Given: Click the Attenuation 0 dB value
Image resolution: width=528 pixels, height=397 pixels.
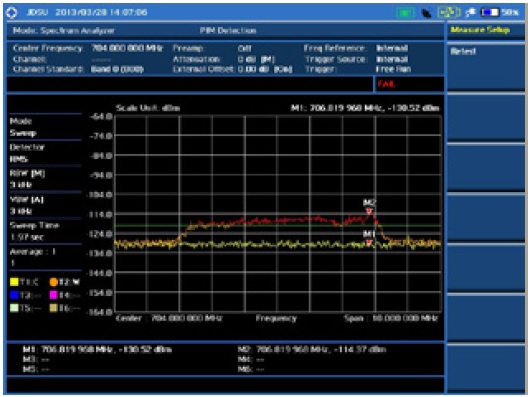Looking at the screenshot, I should (x=256, y=59).
